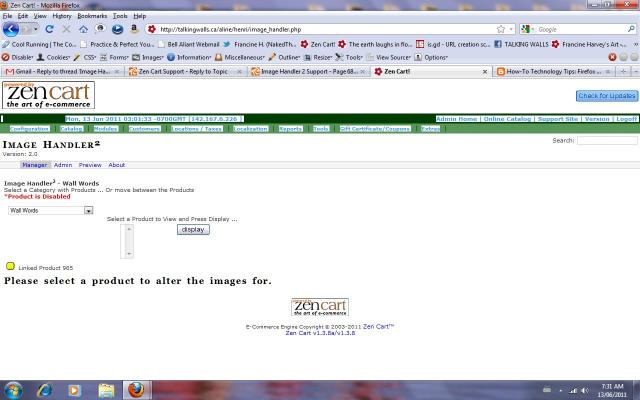
Task: Launch Internet Explorer from taskbar
Action: [x=44, y=390]
